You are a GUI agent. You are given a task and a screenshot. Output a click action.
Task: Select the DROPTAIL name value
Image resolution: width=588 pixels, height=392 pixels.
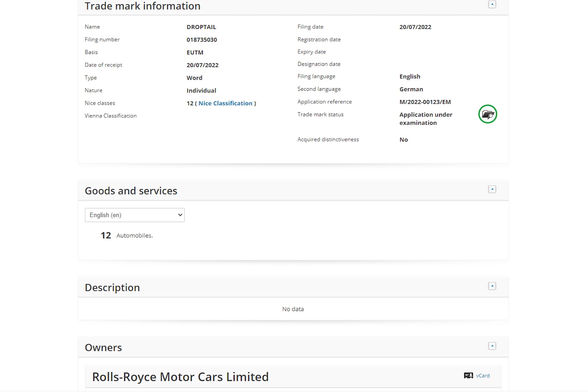[201, 27]
